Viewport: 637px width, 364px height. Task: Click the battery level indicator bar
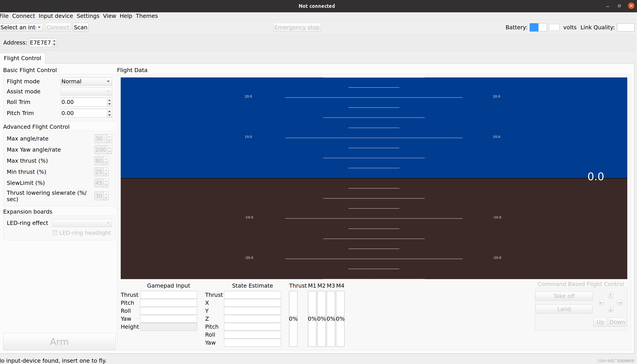(538, 27)
